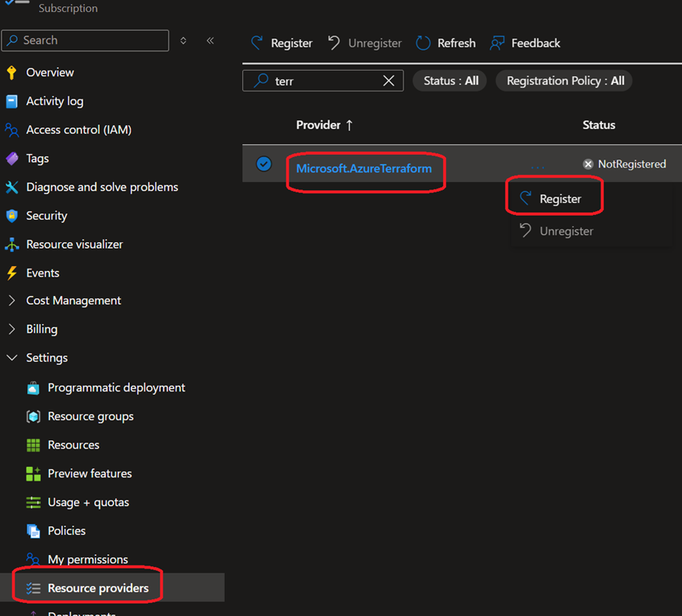Open the Status : All filter
Screen dimensions: 682x616
coord(449,81)
